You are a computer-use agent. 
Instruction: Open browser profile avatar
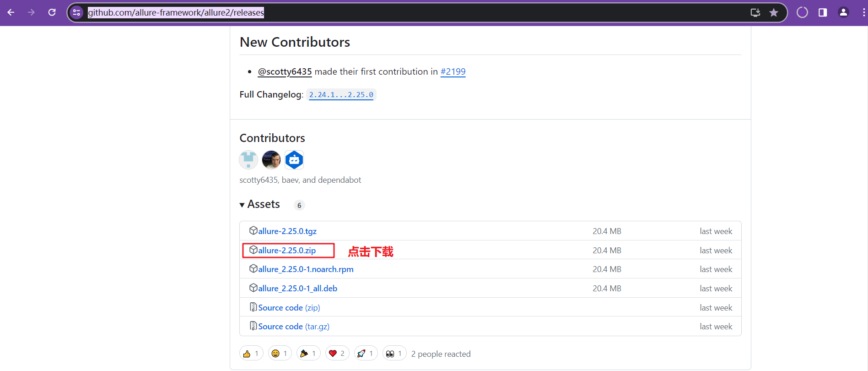[843, 12]
